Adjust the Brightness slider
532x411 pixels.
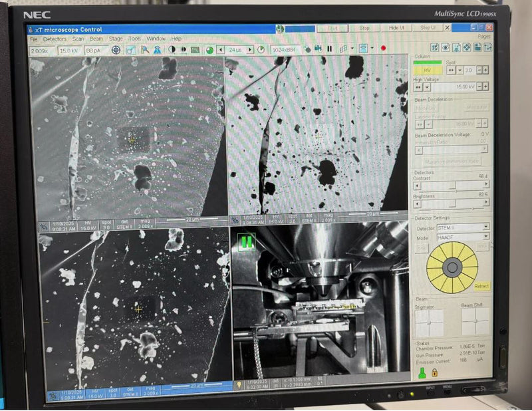pyautogui.click(x=452, y=204)
